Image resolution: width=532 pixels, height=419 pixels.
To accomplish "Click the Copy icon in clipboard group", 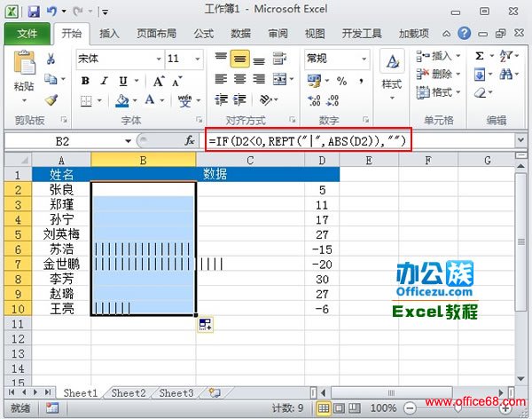I will coord(51,80).
